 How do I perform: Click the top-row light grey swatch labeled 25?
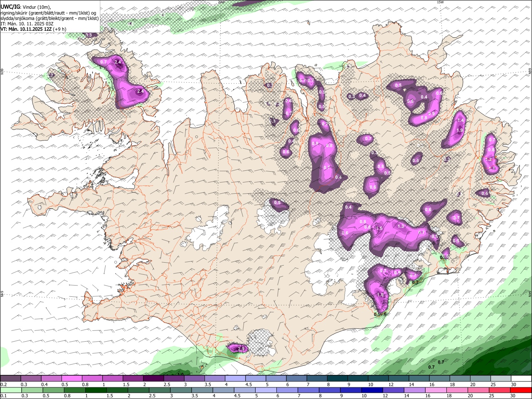coord(501,378)
